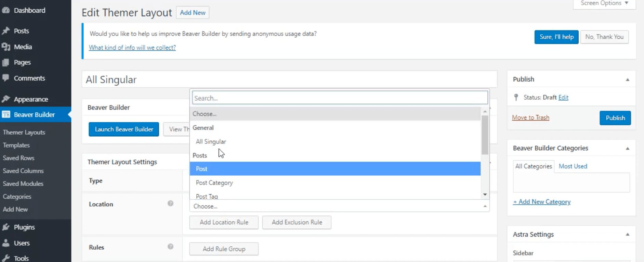This screenshot has width=644, height=262.
Task: Click the View Themer Layout button
Action: pyautogui.click(x=177, y=129)
